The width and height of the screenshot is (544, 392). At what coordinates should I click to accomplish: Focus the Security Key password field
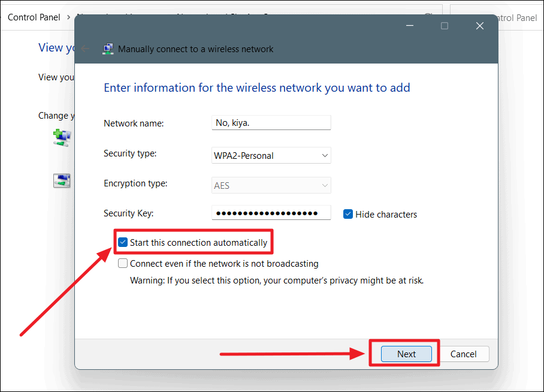pyautogui.click(x=271, y=213)
